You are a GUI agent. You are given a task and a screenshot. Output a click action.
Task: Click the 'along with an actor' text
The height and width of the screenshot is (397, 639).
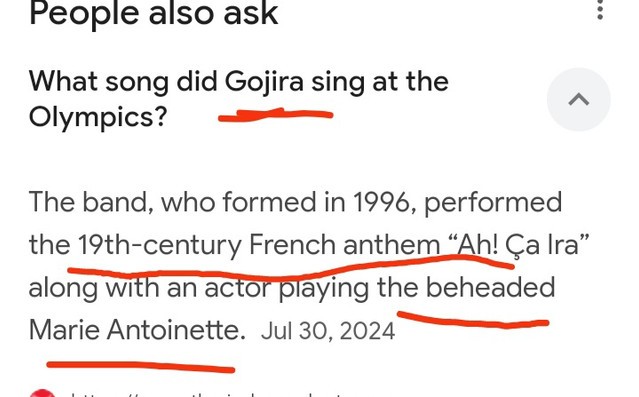point(150,287)
